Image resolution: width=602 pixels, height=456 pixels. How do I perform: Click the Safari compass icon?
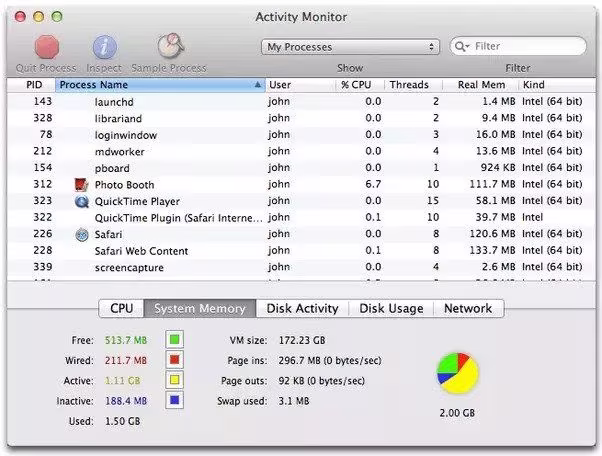[81, 235]
